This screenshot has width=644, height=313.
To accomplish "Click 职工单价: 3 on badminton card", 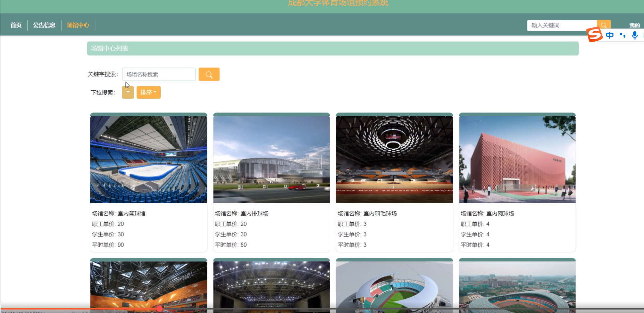I will (x=352, y=224).
